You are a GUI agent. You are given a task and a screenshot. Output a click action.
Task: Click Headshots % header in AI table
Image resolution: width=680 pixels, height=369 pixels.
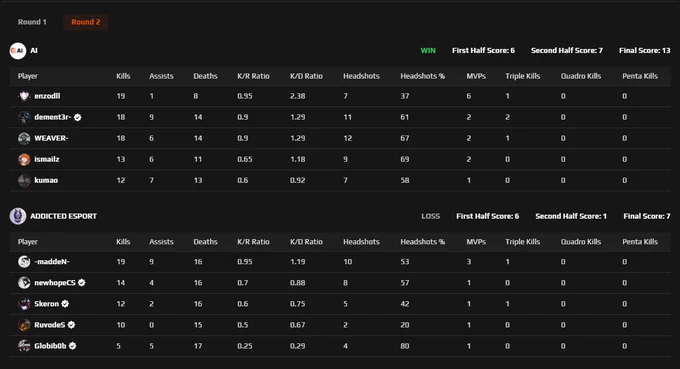point(422,76)
